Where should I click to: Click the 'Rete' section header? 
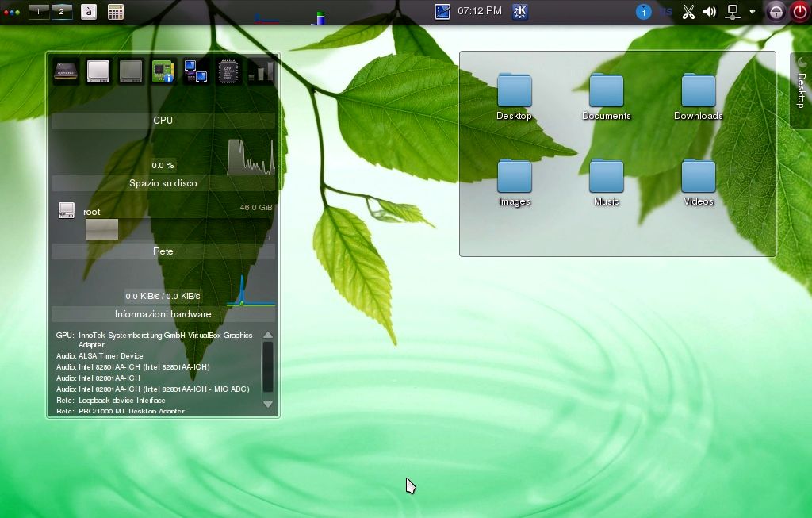point(163,251)
